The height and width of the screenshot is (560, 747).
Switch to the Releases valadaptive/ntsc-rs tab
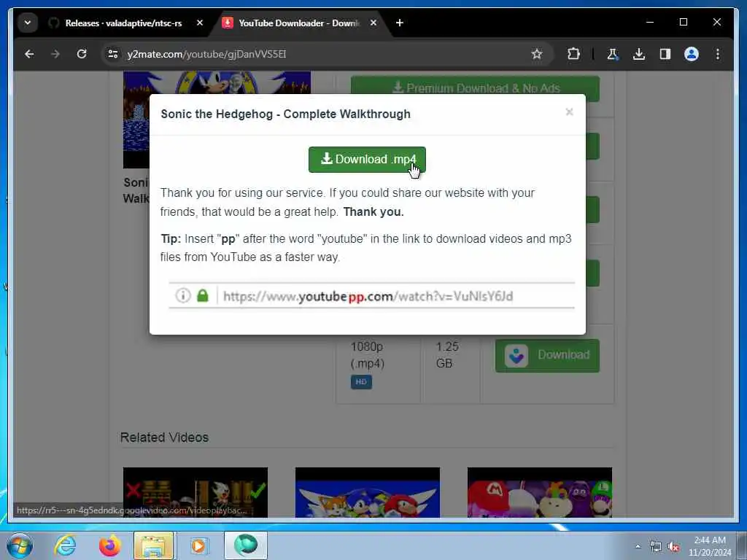click(x=123, y=23)
